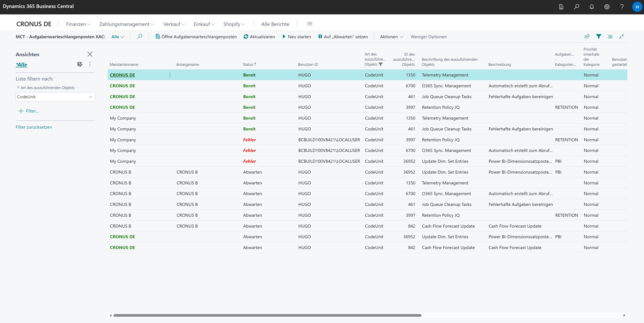
Task: Click the horizontal scrollbar thumb
Action: 267,315
